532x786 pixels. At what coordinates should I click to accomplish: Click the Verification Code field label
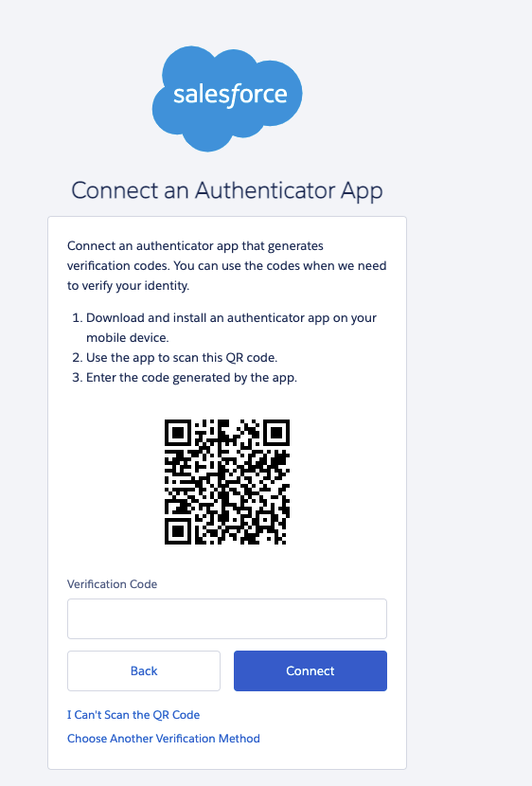coord(113,584)
